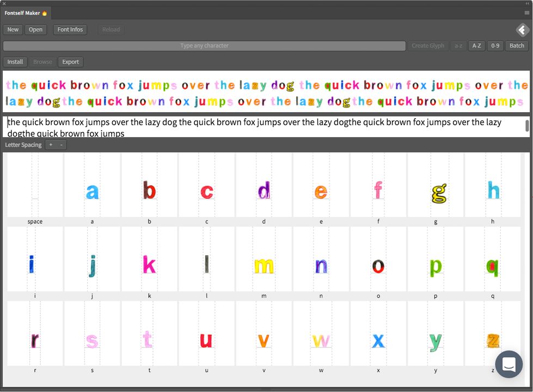
Task: Export the font
Action: (x=70, y=62)
